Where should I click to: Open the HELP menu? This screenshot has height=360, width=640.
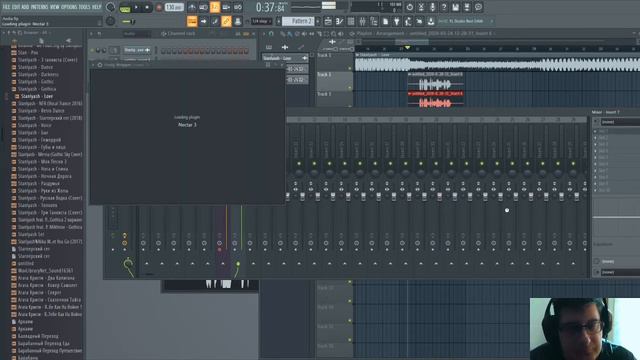pyautogui.click(x=97, y=7)
